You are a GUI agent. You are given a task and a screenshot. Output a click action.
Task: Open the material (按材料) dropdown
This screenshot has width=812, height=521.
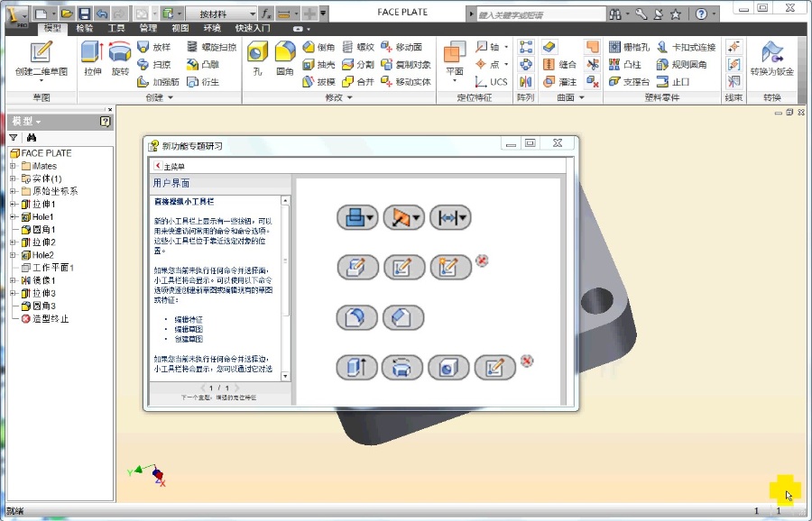click(221, 14)
